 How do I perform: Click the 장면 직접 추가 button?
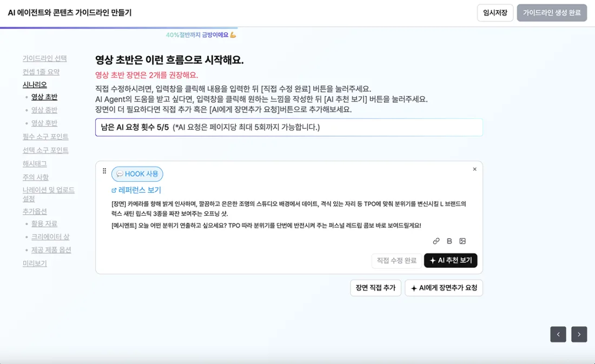point(375,288)
